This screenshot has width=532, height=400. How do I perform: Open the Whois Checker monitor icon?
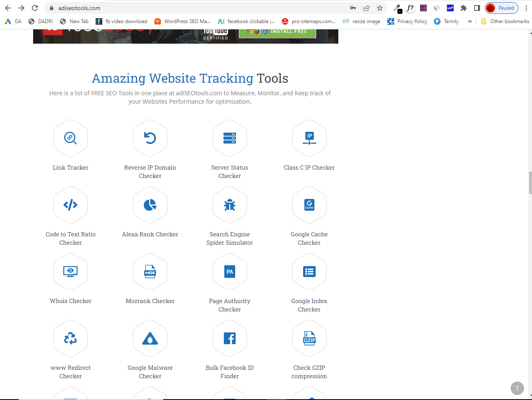tap(70, 272)
